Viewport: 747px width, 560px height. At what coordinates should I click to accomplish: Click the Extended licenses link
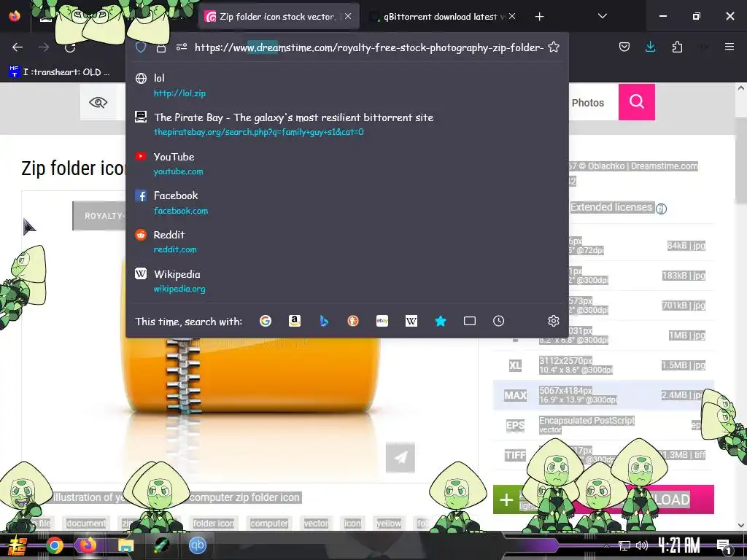point(611,207)
